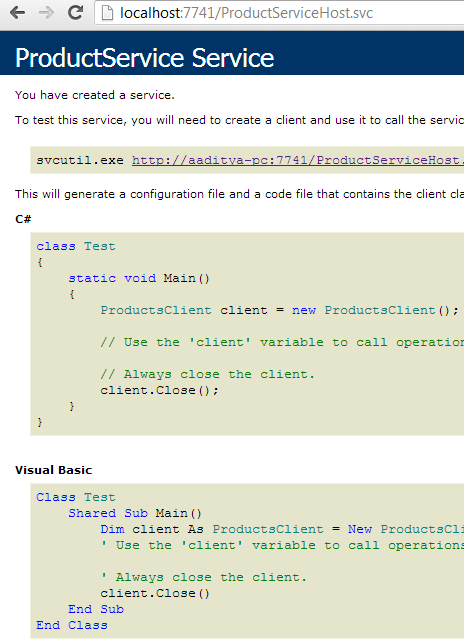464x641 pixels.
Task: Click the browser Back arrow
Action: 18,13
